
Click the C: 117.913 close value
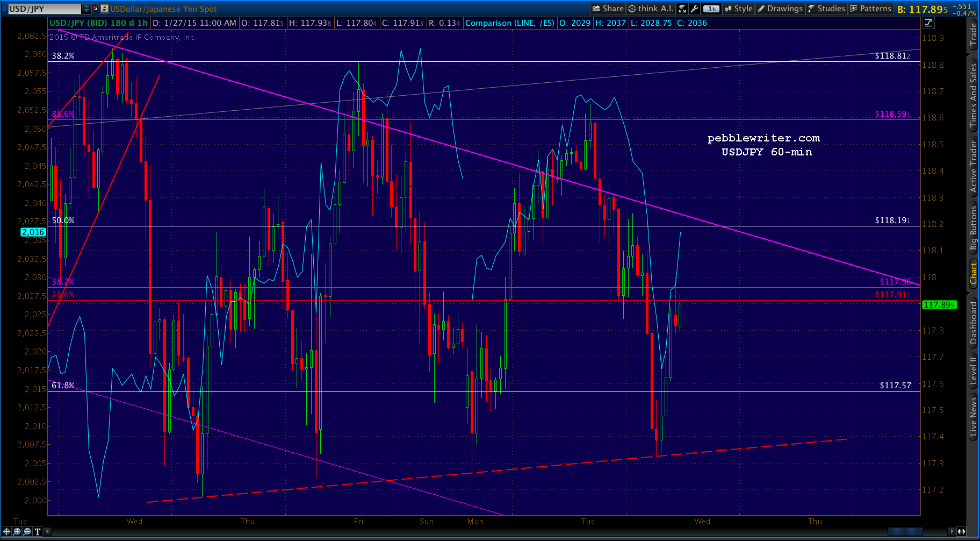click(403, 23)
